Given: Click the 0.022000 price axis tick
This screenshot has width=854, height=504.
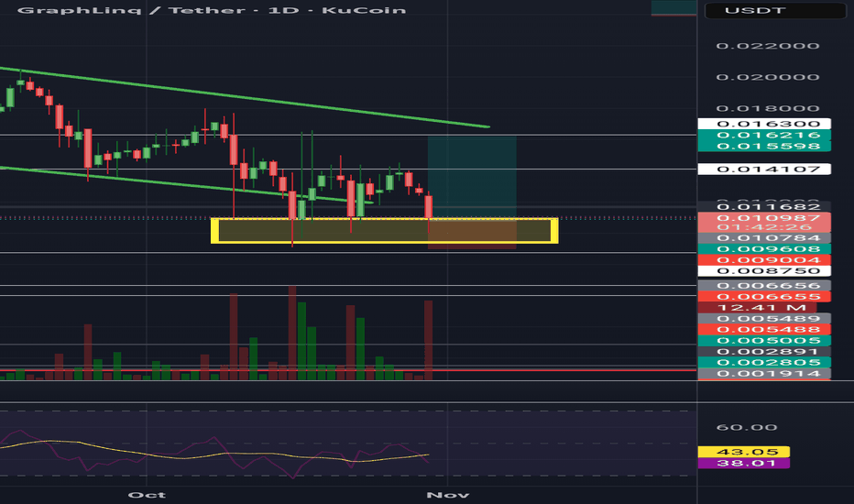Looking at the screenshot, I should pos(767,46).
